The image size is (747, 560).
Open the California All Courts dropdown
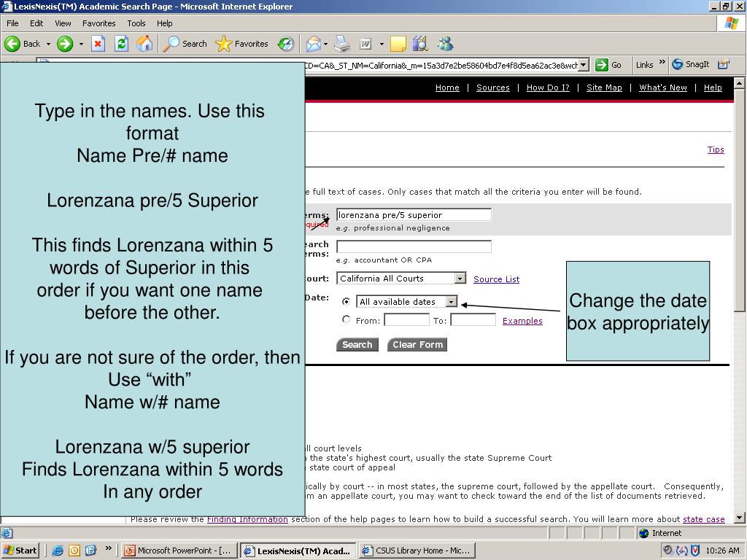click(460, 278)
